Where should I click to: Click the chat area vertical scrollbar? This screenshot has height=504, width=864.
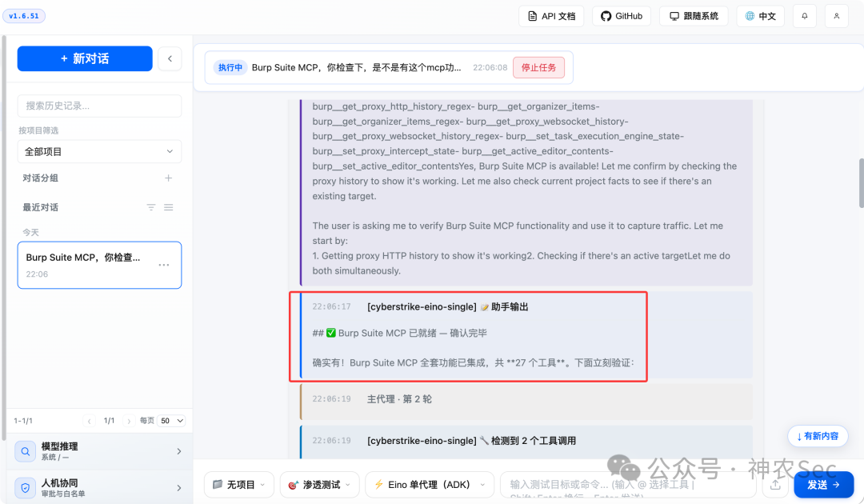tap(861, 183)
